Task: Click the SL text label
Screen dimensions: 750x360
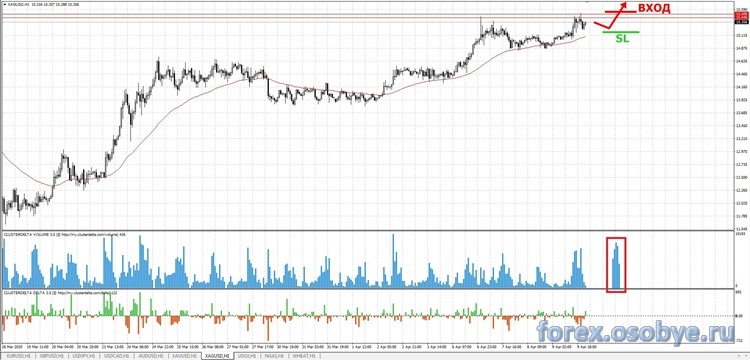Action: tap(622, 39)
